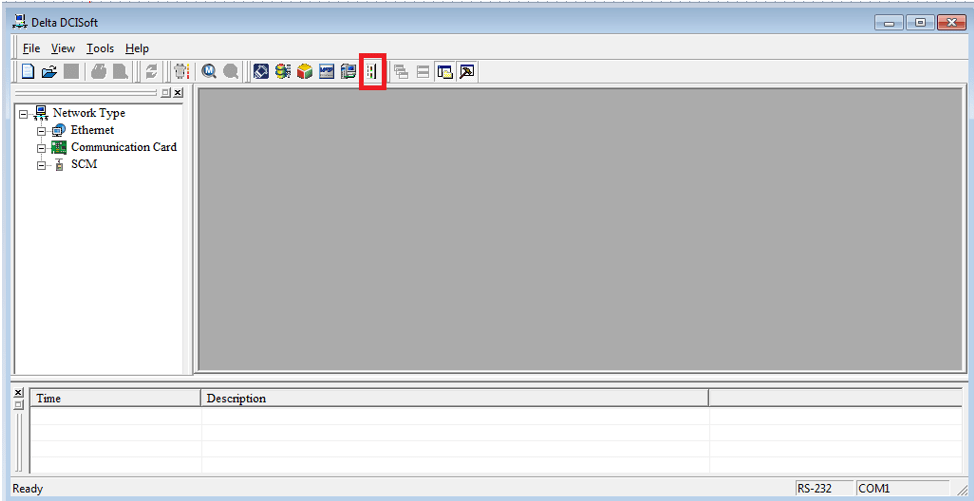The height and width of the screenshot is (501, 974).
Task: Click the Time column header
Action: coord(49,398)
